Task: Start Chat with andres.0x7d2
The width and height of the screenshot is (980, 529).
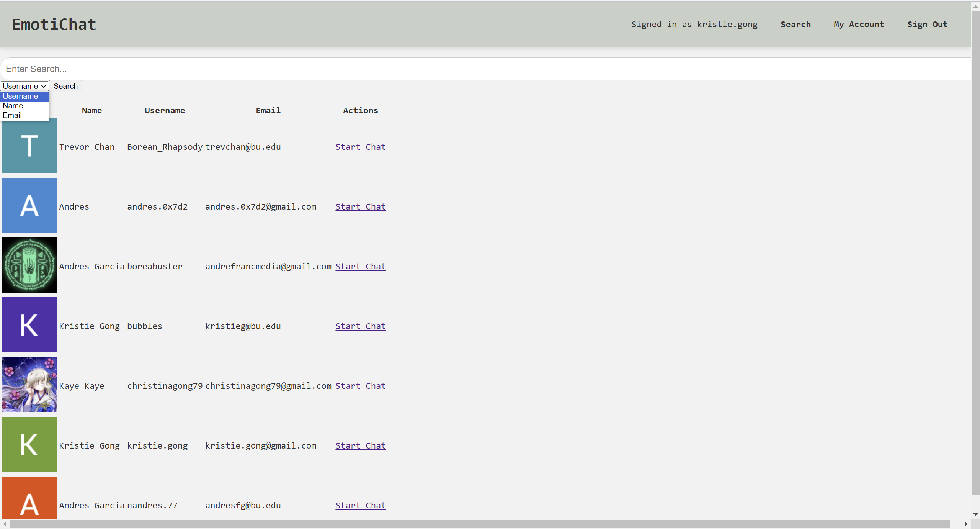Action: [x=360, y=207]
